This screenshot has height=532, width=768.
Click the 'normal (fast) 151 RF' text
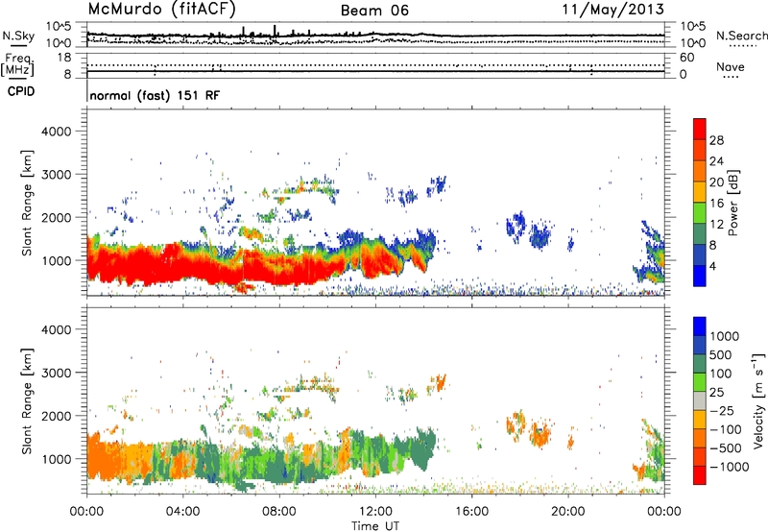click(x=155, y=95)
